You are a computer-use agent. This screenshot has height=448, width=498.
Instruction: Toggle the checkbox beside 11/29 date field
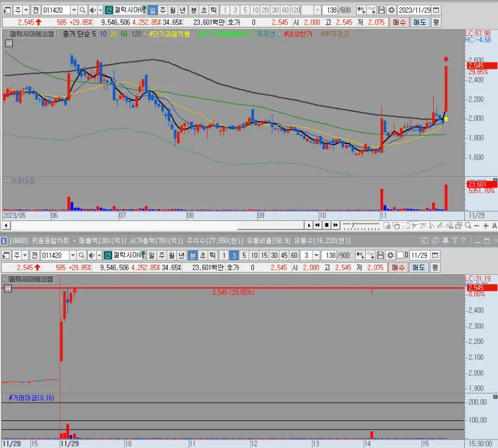pos(400,255)
